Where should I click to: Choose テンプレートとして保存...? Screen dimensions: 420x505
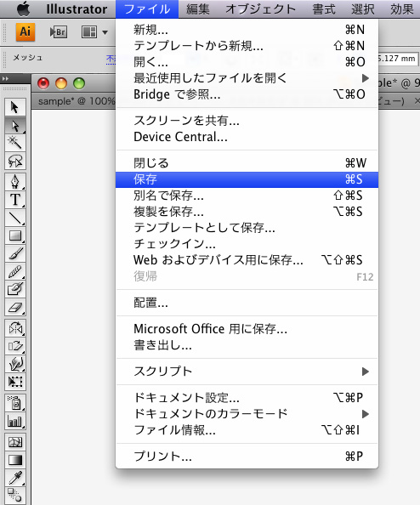(x=247, y=228)
